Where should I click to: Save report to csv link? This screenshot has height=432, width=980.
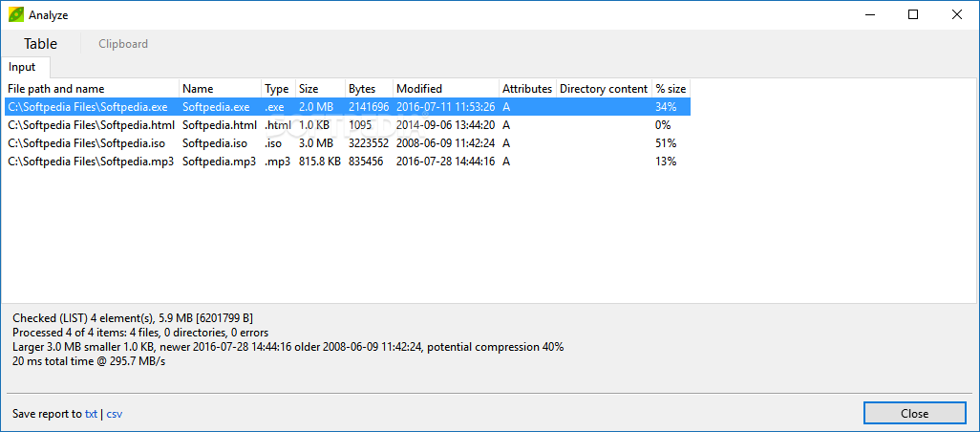click(x=115, y=414)
